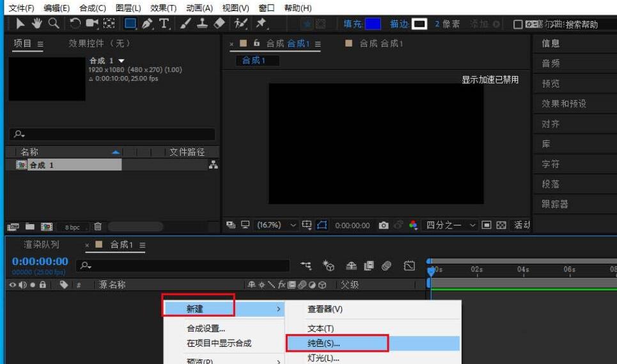Toggle mask and shape path visibility button
This screenshot has width=617, height=364.
tap(322, 225)
